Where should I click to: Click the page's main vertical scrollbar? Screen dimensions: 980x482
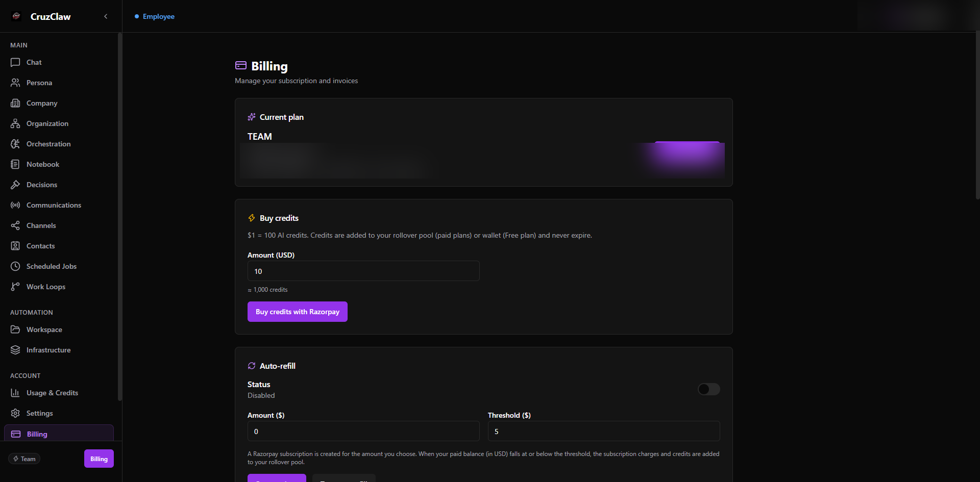coord(977,115)
